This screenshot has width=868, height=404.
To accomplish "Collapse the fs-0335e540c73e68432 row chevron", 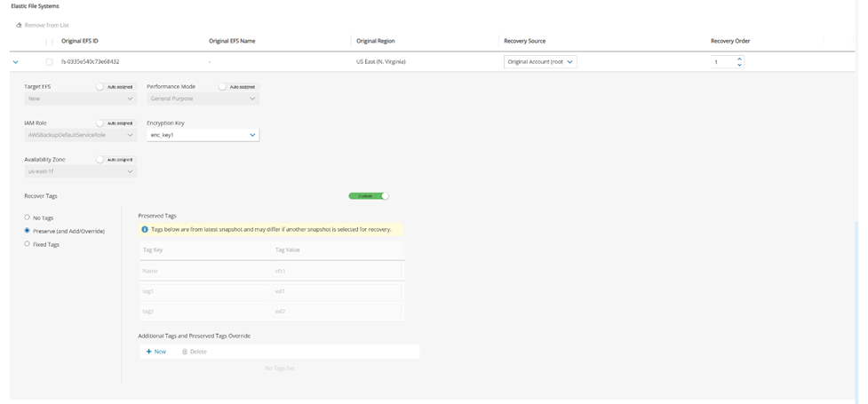I will (x=16, y=62).
